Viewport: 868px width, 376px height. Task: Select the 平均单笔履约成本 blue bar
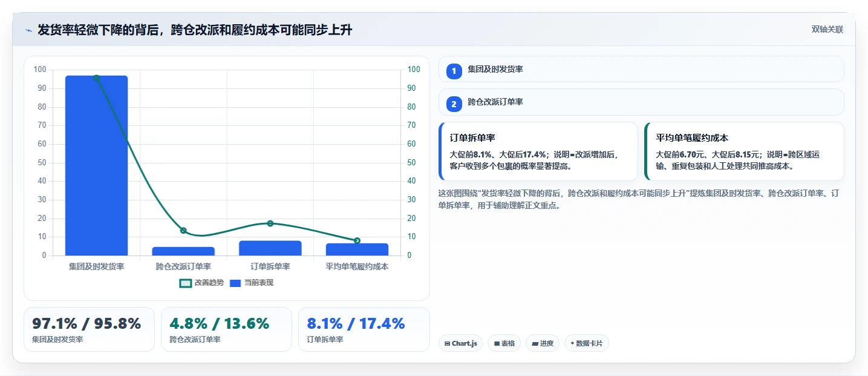357,249
